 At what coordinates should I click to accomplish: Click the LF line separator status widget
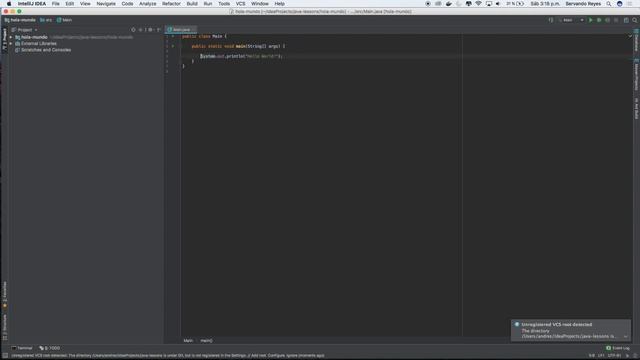click(601, 356)
